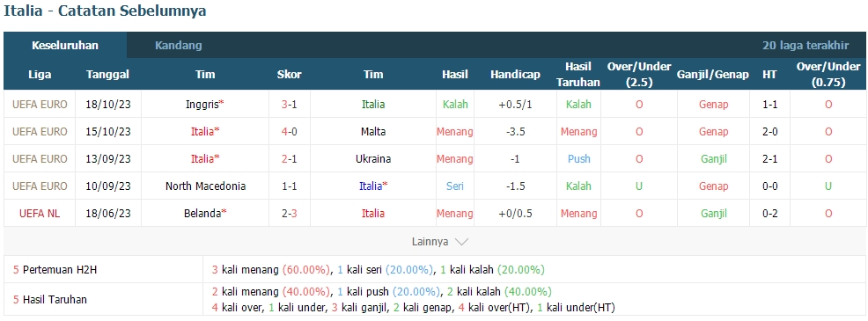Viewport: 868px width, 321px height.
Task: Open Inggris team link
Action: [203, 104]
